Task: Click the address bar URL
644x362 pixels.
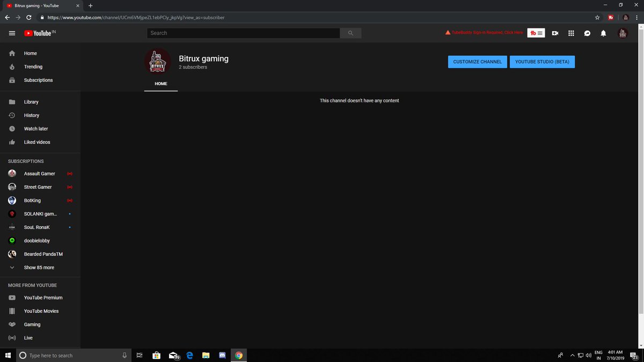Action: point(136,17)
